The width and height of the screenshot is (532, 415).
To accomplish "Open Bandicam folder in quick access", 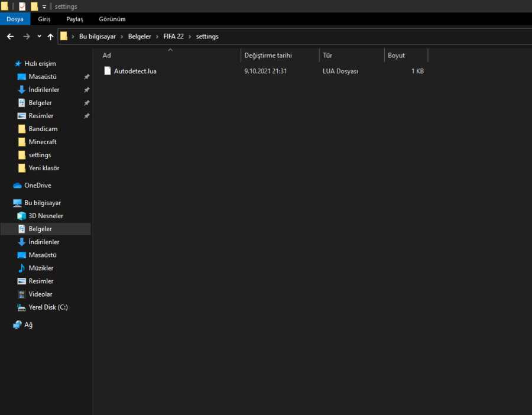I will tap(43, 129).
